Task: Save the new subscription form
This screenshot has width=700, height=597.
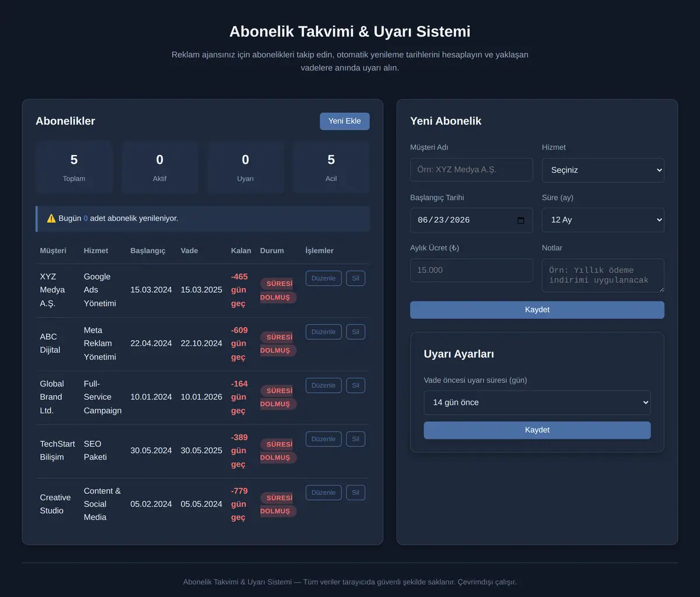Action: (x=537, y=310)
